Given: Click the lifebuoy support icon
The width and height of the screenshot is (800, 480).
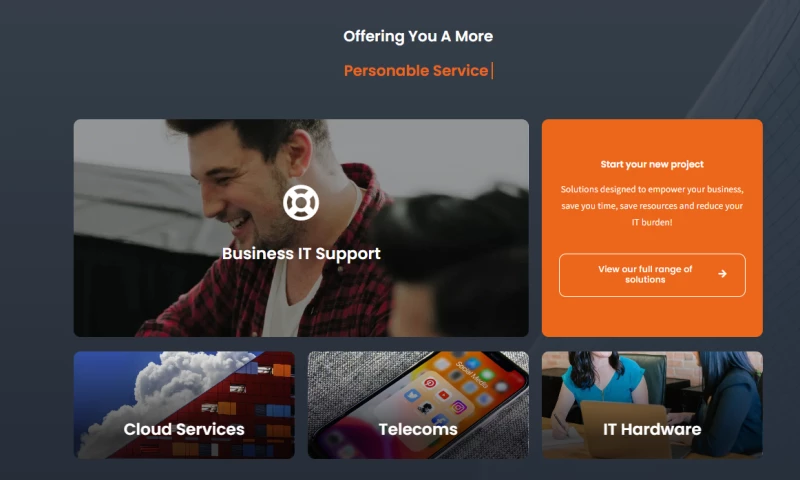Looking at the screenshot, I should (301, 203).
